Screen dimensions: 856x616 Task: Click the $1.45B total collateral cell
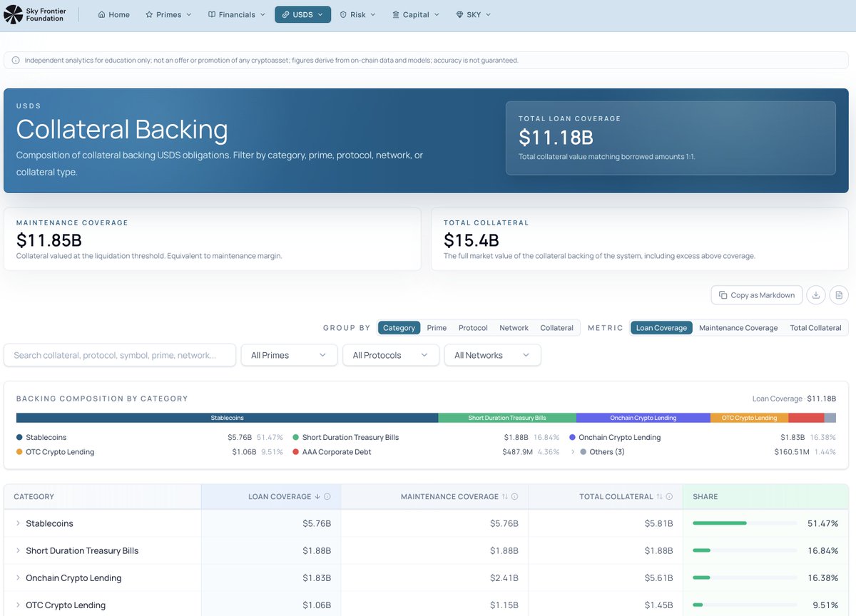tap(606, 605)
